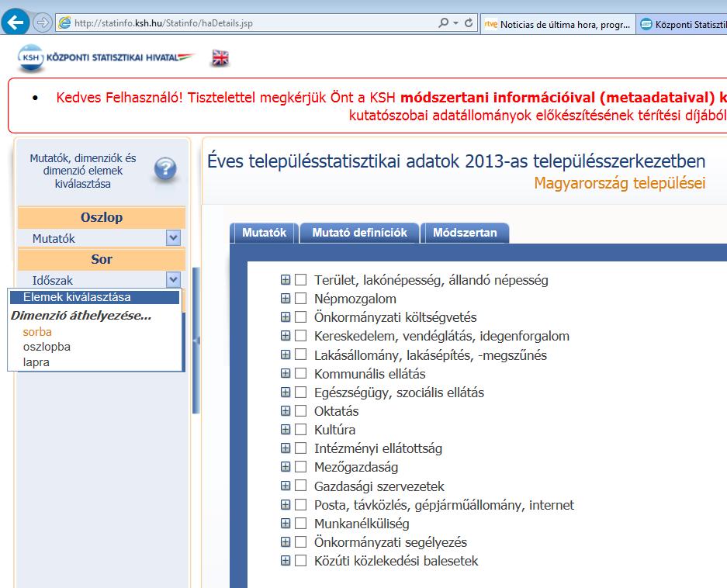Expand the Munkanélküliség tree node
This screenshot has height=588, width=727.
286,524
